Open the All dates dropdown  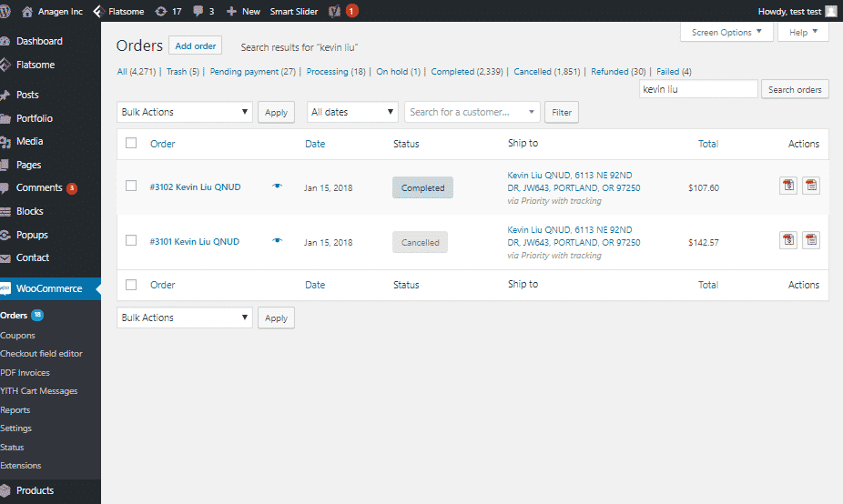[x=352, y=112]
